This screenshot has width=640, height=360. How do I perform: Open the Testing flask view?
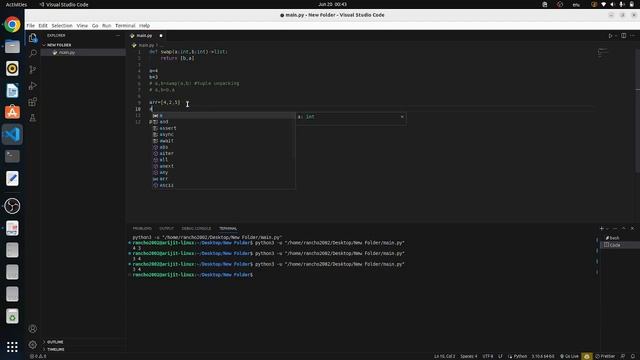pos(33,118)
